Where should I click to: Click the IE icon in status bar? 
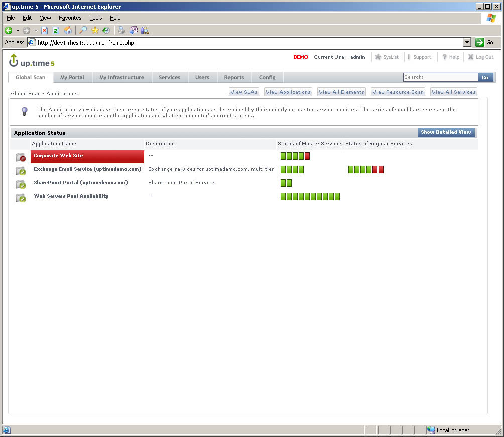7,430
